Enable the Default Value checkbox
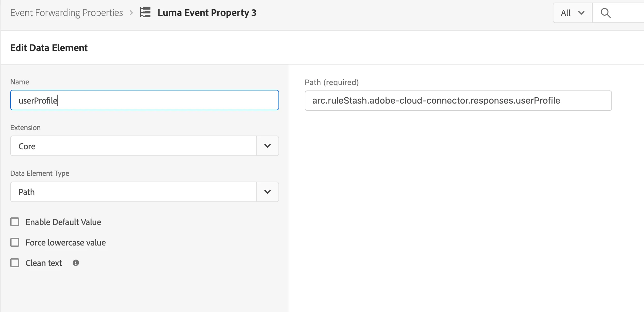644x312 pixels. tap(15, 222)
